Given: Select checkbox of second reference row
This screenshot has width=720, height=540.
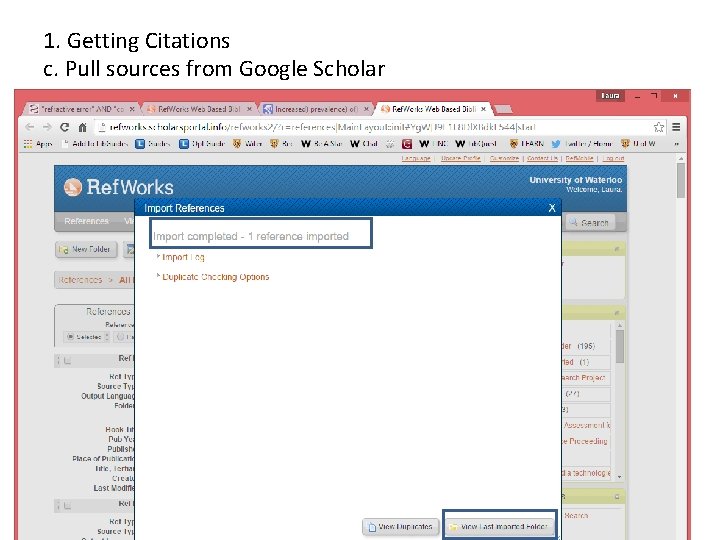Looking at the screenshot, I should 68,506.
